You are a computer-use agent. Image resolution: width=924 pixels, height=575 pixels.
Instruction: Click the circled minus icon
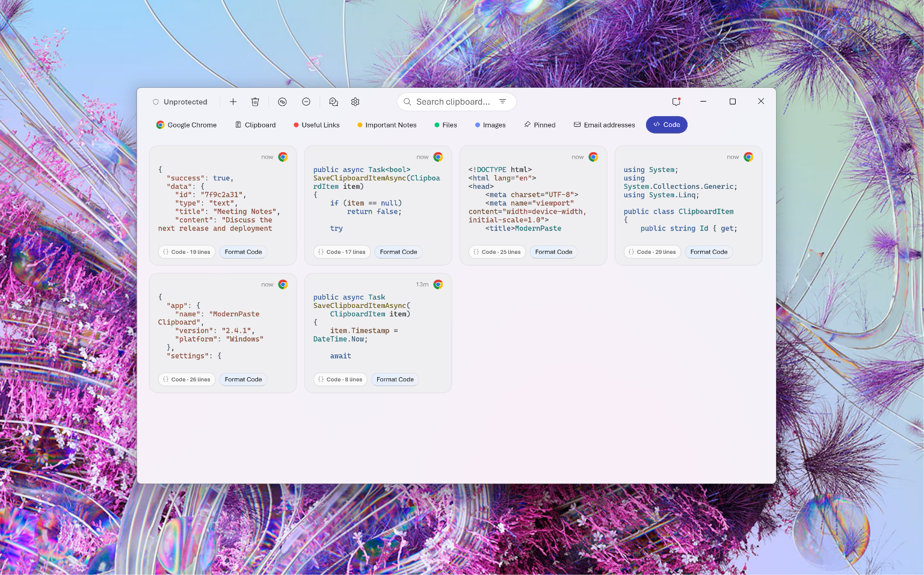(306, 102)
